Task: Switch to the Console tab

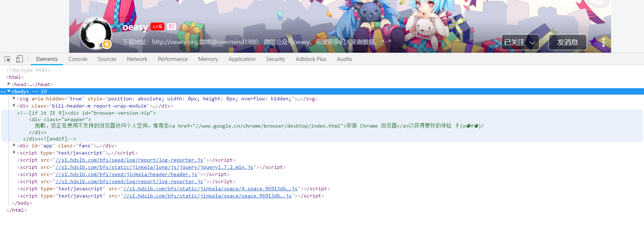Action: pyautogui.click(x=78, y=59)
